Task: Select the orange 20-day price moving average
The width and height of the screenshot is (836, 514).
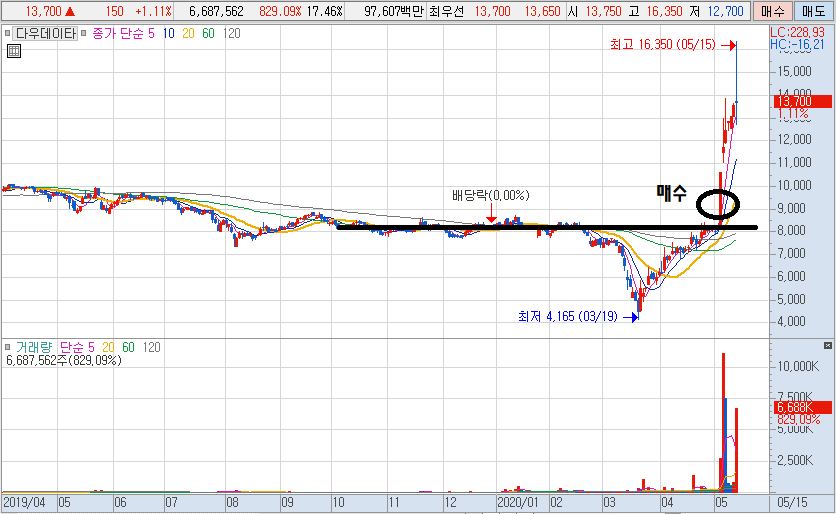Action: (188, 34)
